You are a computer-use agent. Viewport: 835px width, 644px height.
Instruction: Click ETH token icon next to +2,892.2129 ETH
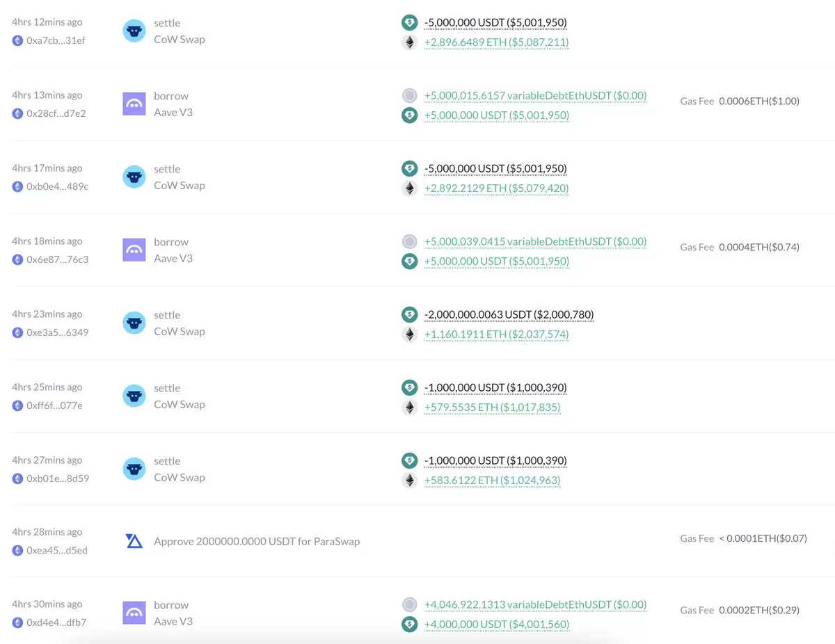(x=410, y=188)
